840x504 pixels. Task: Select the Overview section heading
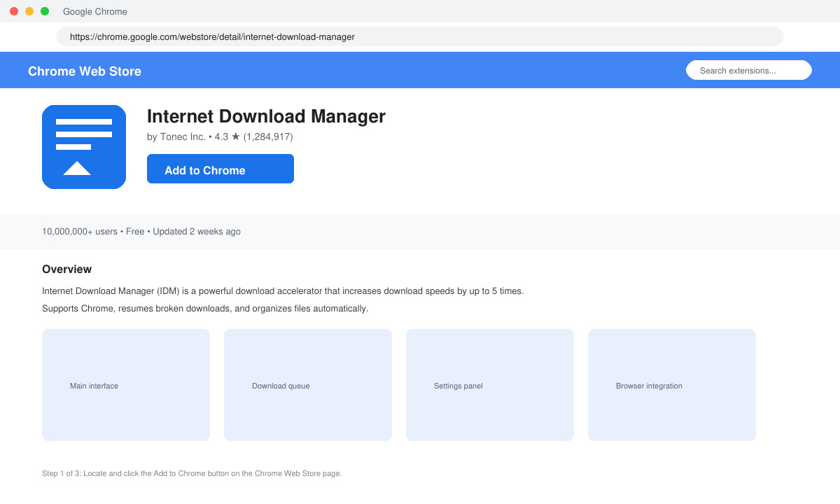66,269
